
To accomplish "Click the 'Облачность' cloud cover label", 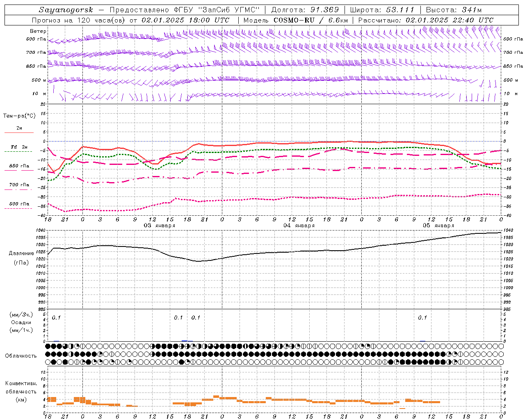I will coord(21,356).
